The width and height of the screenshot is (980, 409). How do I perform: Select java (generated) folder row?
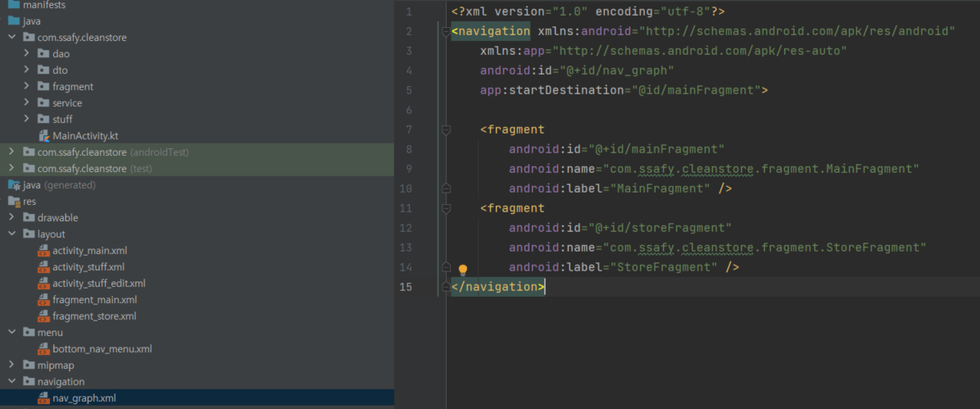(x=197, y=185)
